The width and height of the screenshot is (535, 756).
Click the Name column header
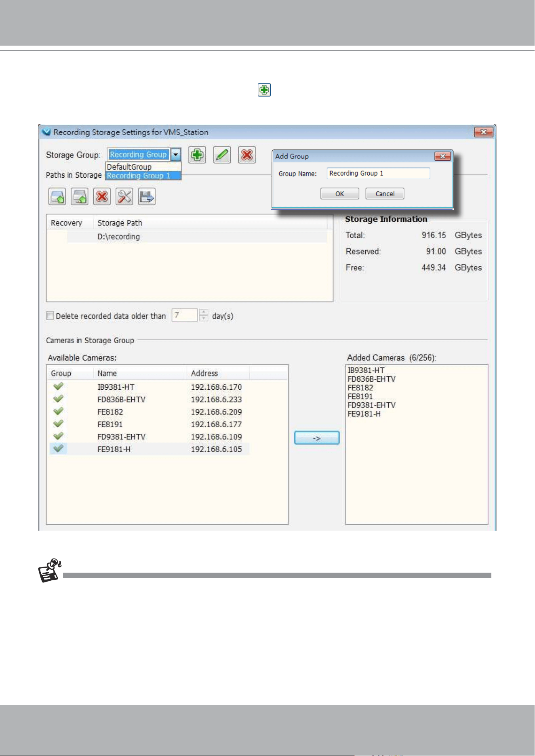(x=140, y=374)
